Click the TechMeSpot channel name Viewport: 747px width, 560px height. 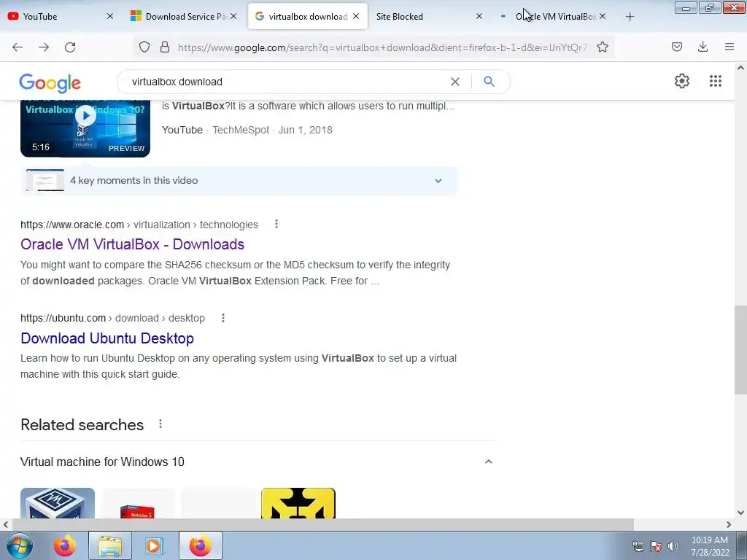[241, 130]
